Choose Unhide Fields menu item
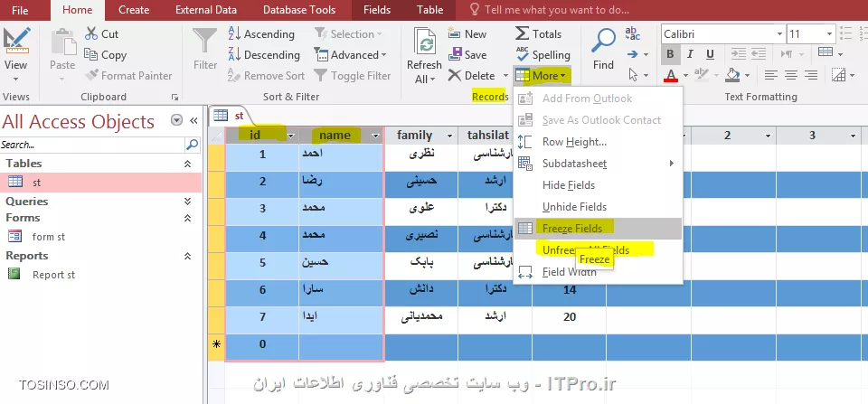This screenshot has width=868, height=404. point(598,207)
